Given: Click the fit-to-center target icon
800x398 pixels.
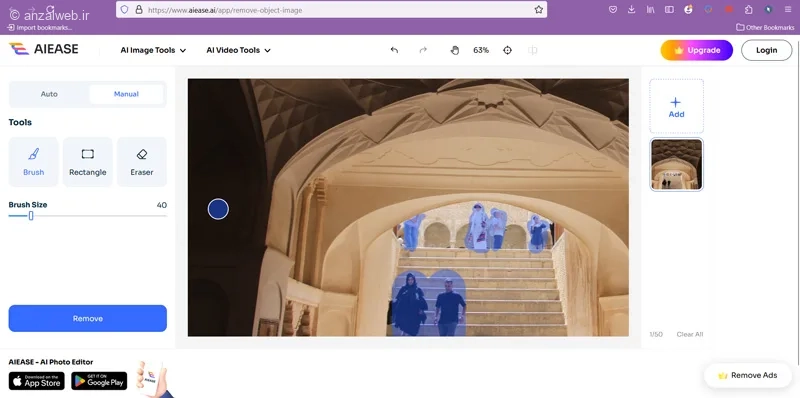Looking at the screenshot, I should [507, 50].
